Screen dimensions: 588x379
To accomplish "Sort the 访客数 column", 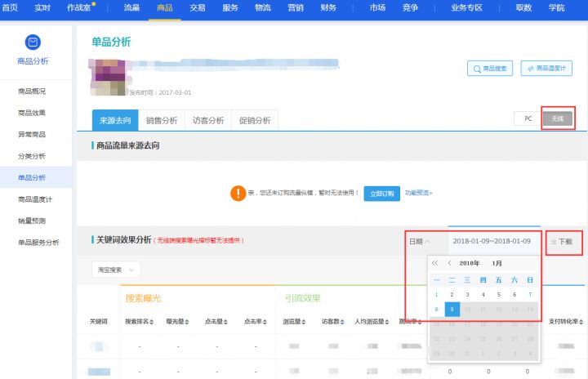I will (343, 322).
